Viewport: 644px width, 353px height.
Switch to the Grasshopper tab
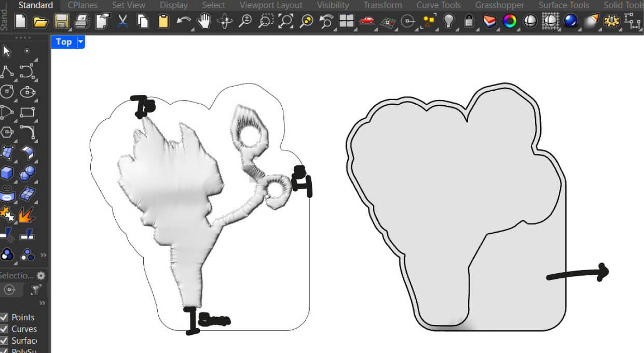500,5
